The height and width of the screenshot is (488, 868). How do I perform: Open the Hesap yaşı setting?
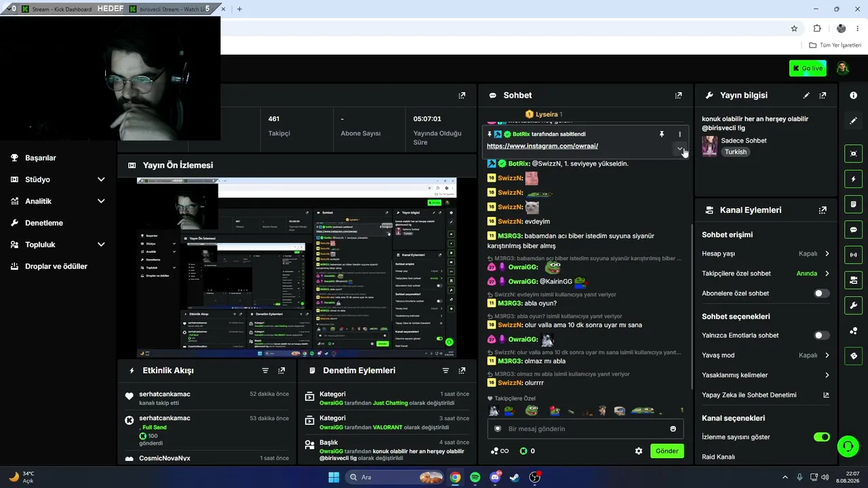tap(766, 253)
